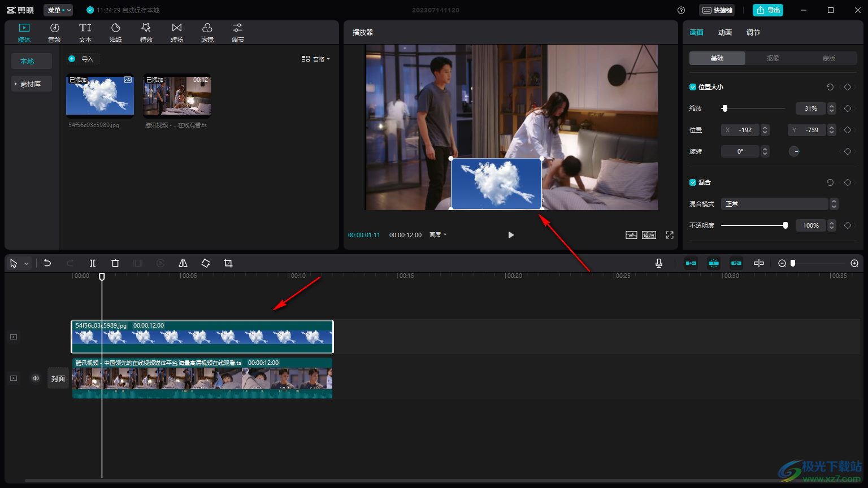
Task: Toggle preview axis button
Action: tap(759, 263)
